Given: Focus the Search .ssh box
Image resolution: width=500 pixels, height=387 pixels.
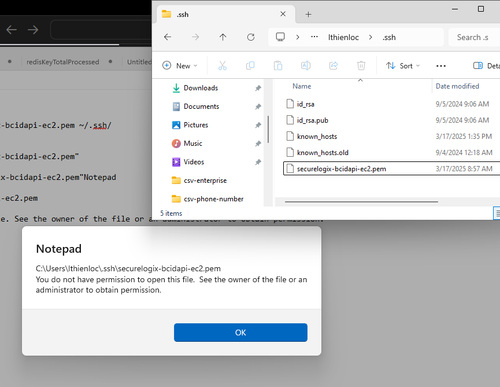Looking at the screenshot, I should click(474, 37).
